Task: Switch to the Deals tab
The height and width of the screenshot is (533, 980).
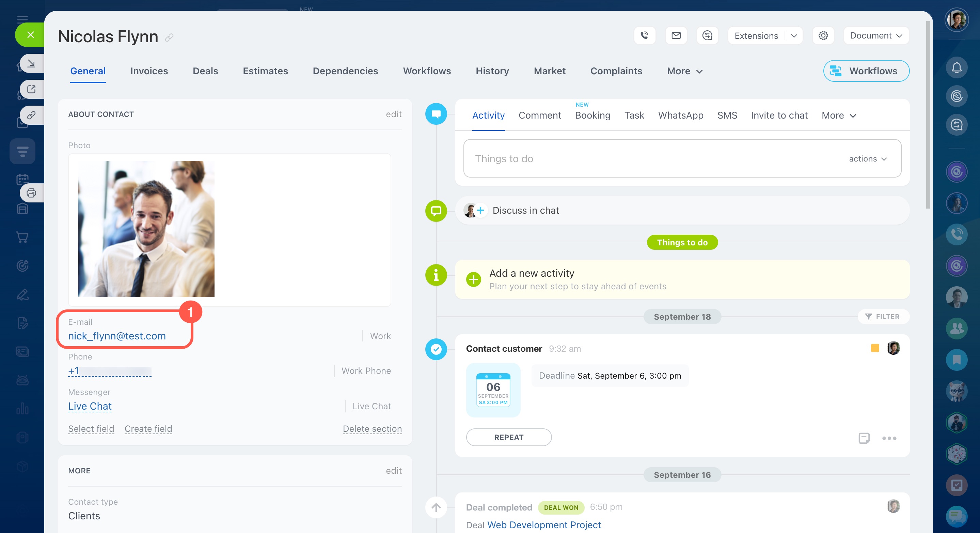Action: (x=205, y=71)
